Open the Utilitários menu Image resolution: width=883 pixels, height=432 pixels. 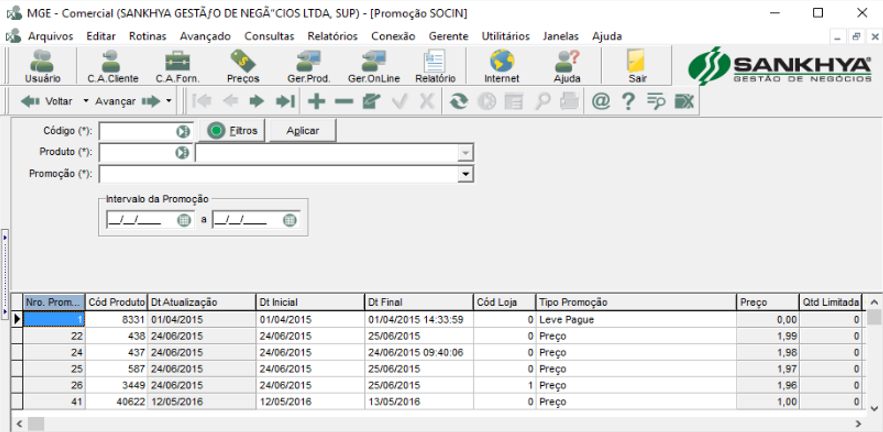pos(506,36)
